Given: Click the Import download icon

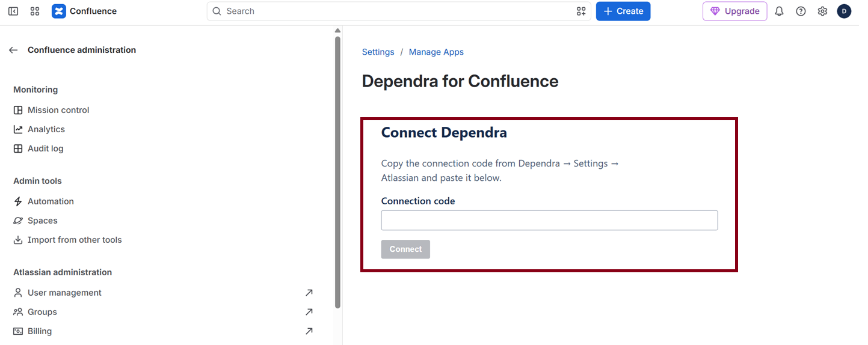Looking at the screenshot, I should pyautogui.click(x=18, y=240).
